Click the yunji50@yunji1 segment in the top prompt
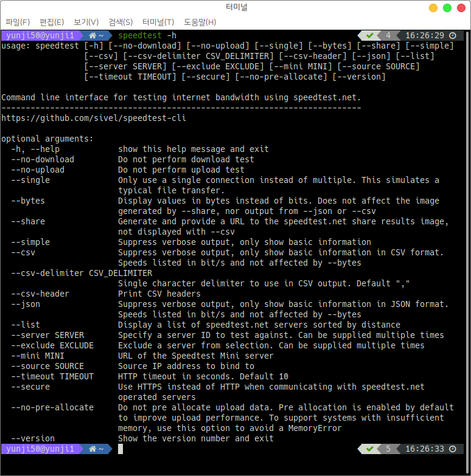471x476 pixels. point(38,35)
